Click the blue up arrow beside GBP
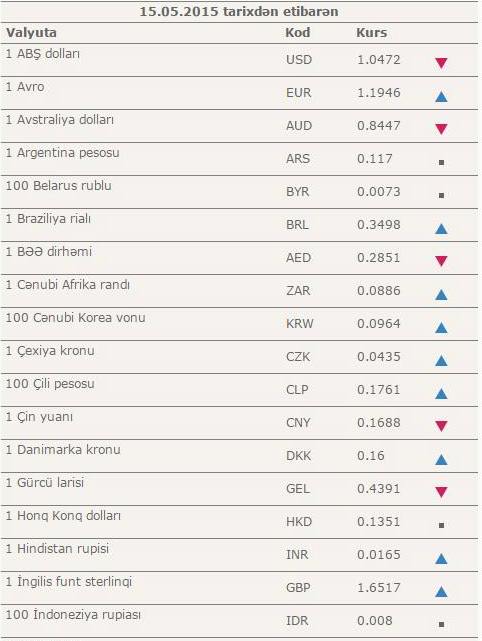 pyautogui.click(x=441, y=591)
